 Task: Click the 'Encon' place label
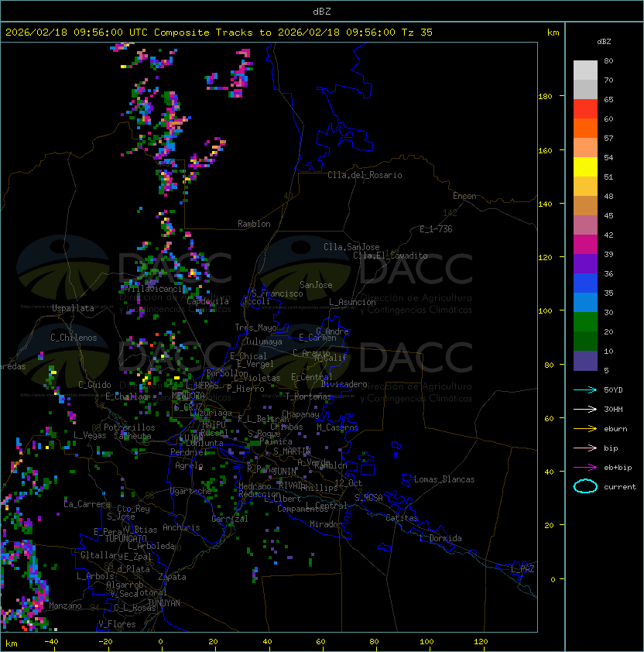[x=464, y=196]
